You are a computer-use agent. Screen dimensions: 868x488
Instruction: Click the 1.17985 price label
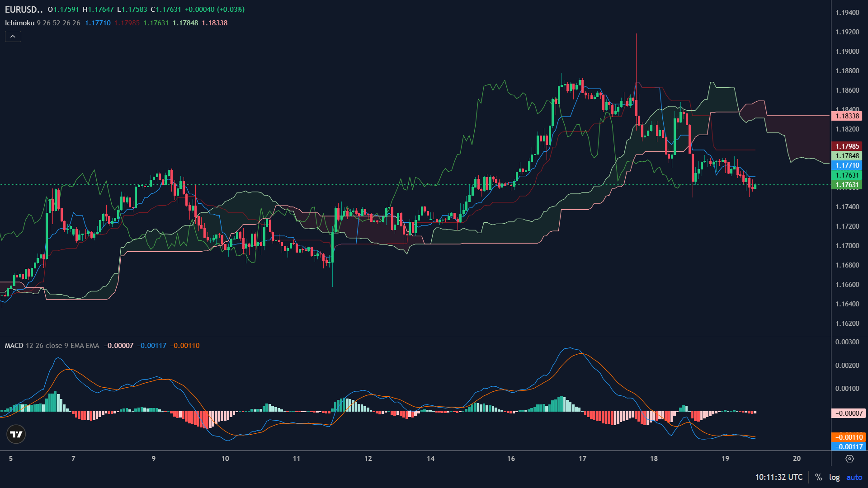pyautogui.click(x=847, y=146)
